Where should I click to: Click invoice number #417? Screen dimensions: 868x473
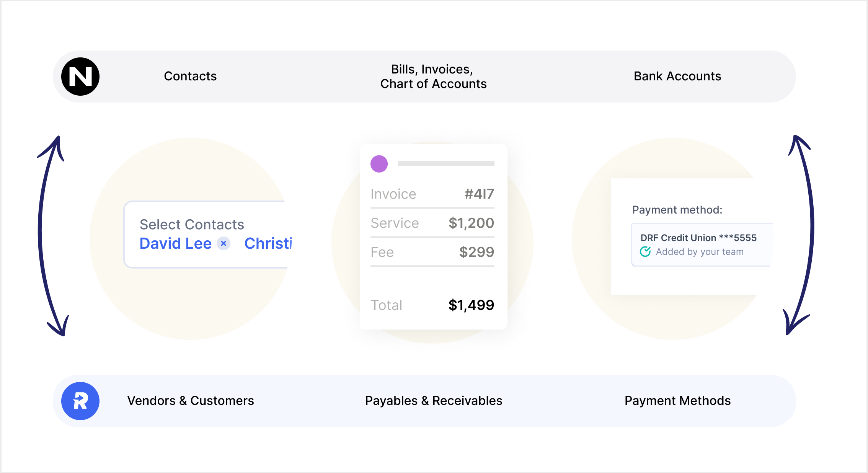click(479, 194)
